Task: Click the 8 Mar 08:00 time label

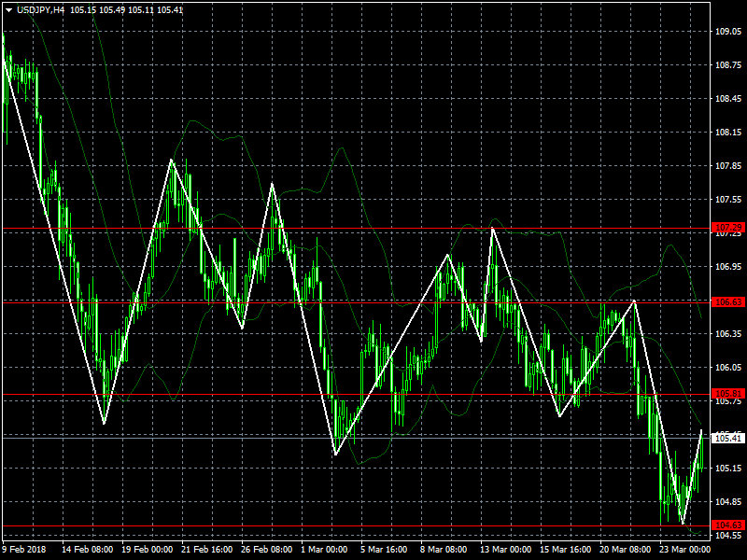Action: pos(444,549)
